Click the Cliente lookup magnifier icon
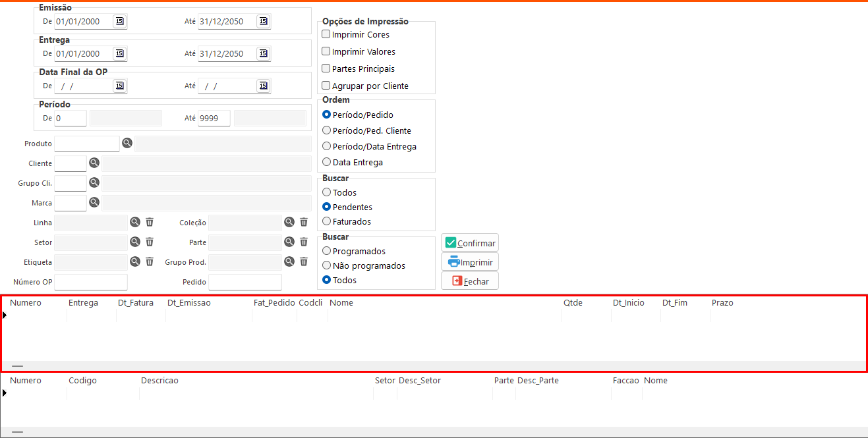The image size is (868, 438). coord(94,163)
